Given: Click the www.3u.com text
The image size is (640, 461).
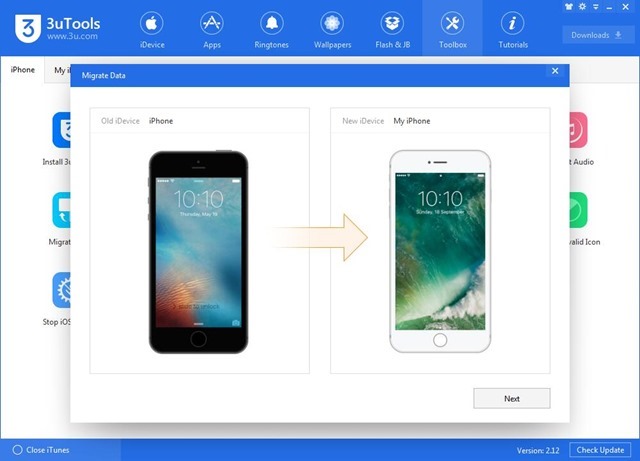Looking at the screenshot, I should (x=72, y=36).
